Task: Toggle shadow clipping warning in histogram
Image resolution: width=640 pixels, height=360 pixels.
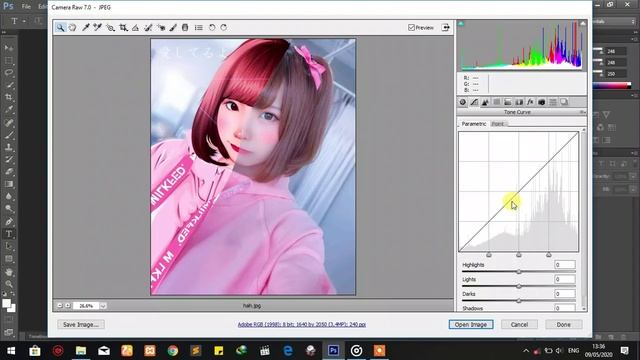Action: click(x=461, y=24)
